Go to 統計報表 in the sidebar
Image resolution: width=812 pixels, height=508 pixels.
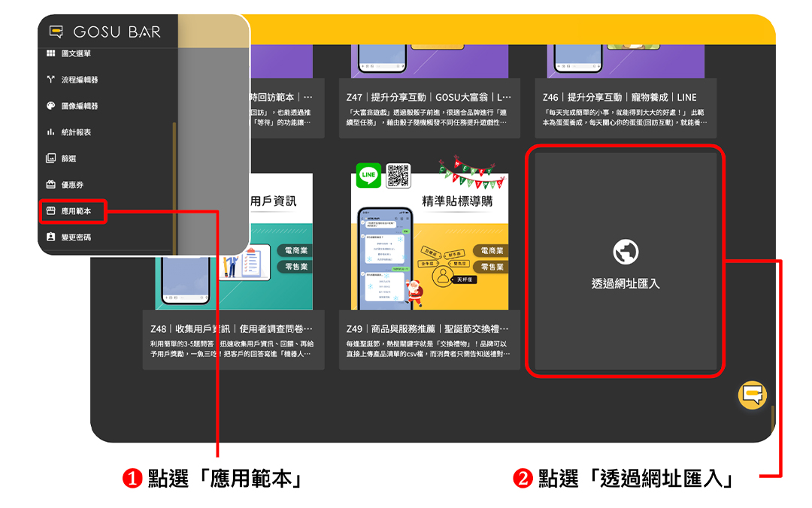[x=76, y=132]
